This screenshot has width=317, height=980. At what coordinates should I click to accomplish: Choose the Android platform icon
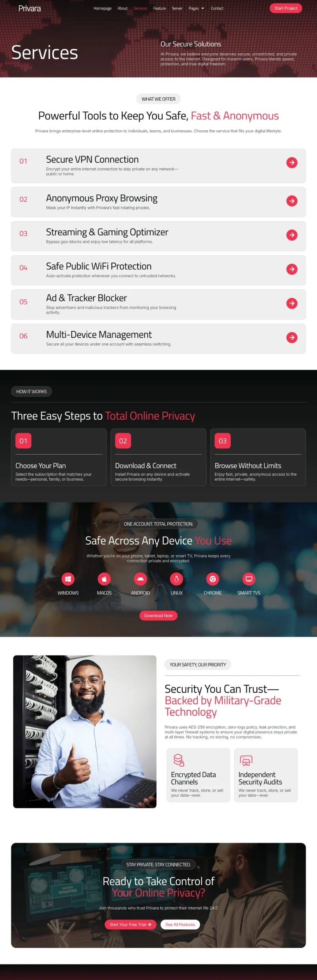(x=140, y=579)
